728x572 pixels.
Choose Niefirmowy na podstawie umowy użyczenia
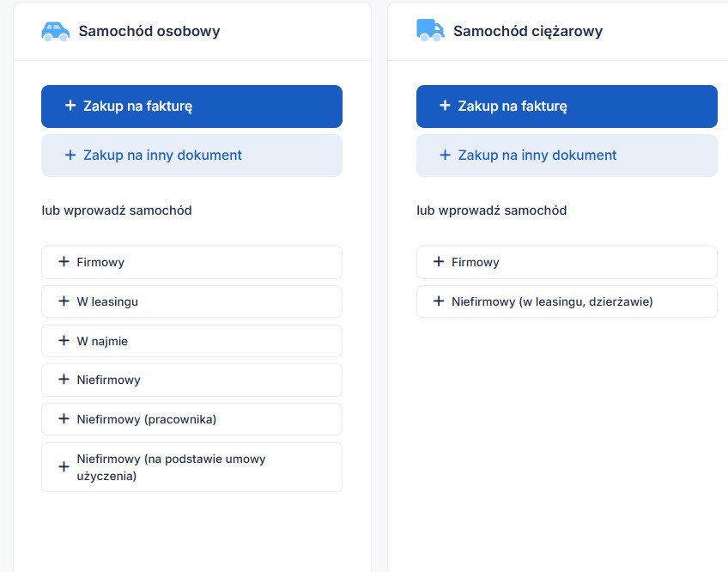(x=191, y=467)
